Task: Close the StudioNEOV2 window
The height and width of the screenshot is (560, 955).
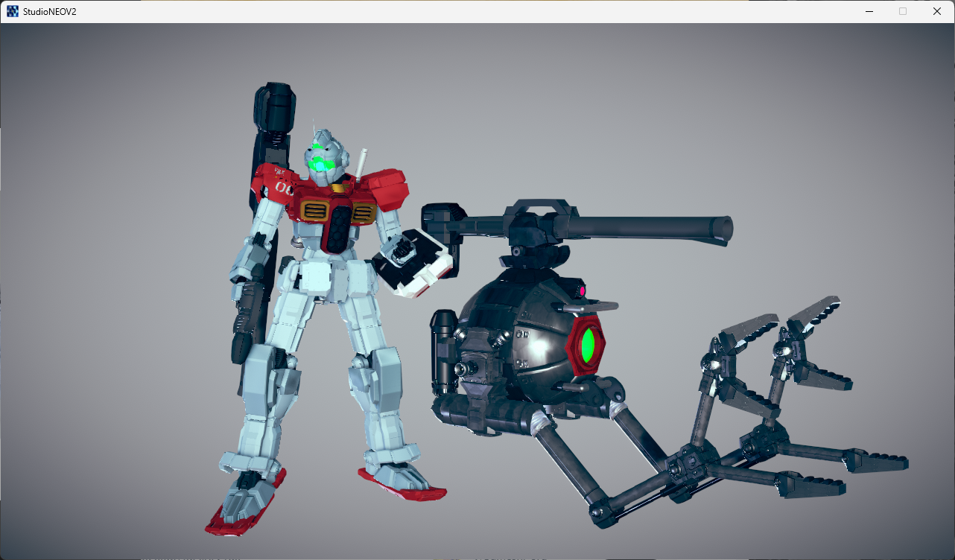Action: (x=937, y=11)
